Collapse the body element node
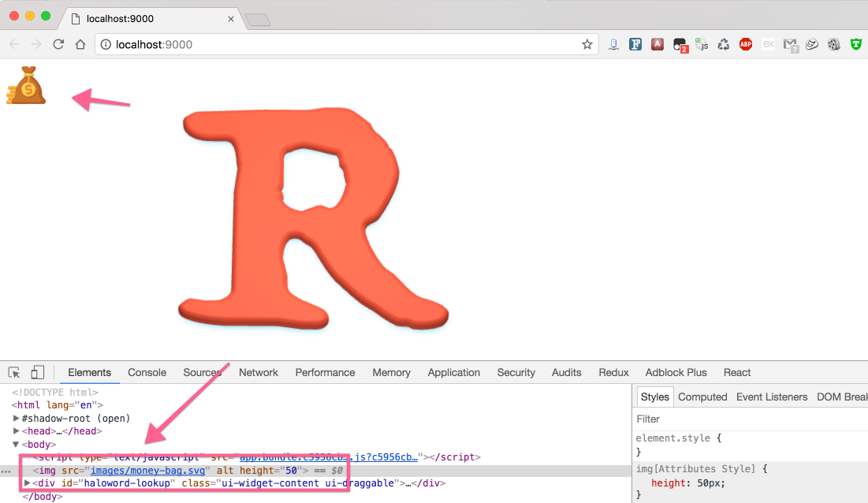This screenshot has height=503, width=868. (16, 445)
